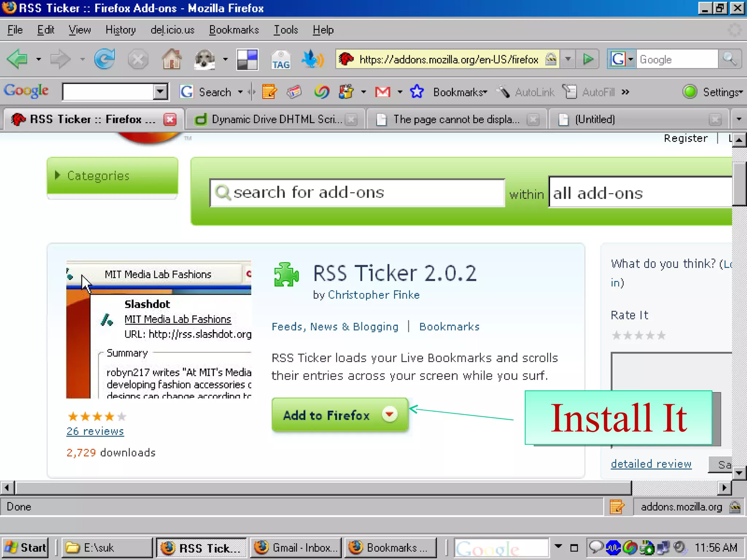Screen dimensions: 747x560
Task: Open the Back button history dropdown arrow
Action: [39, 59]
